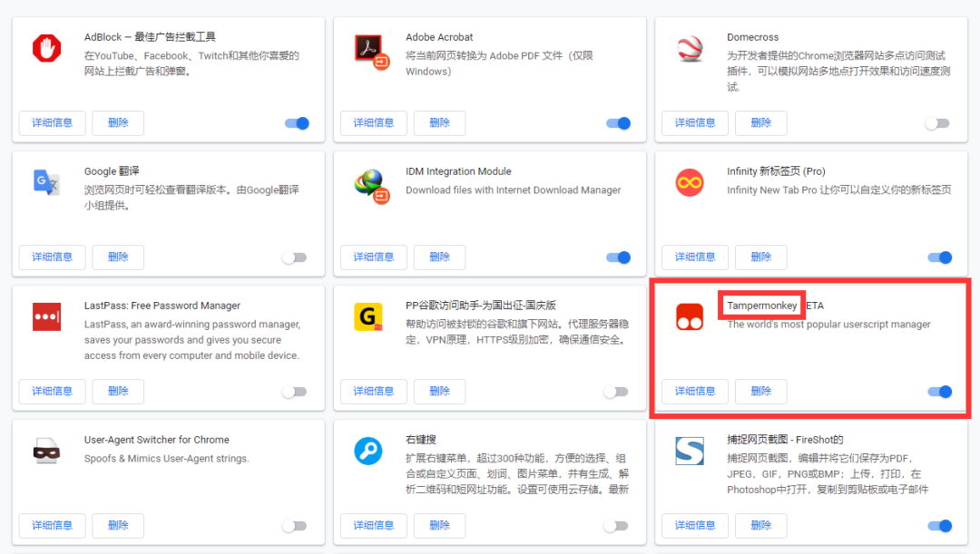The width and height of the screenshot is (980, 554).
Task: Click the "LastPass: Free Password Manager" title
Action: click(x=162, y=306)
